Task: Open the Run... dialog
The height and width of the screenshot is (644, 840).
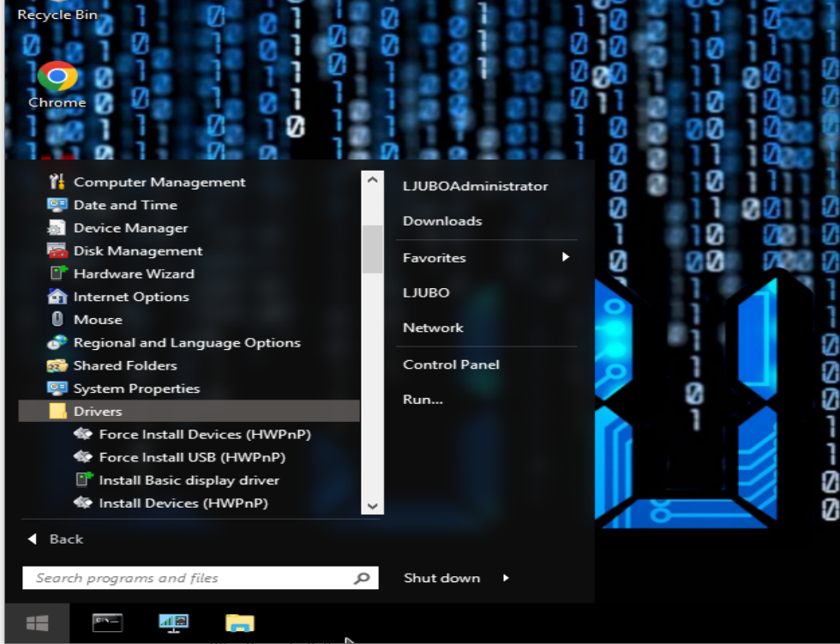Action: tap(423, 399)
